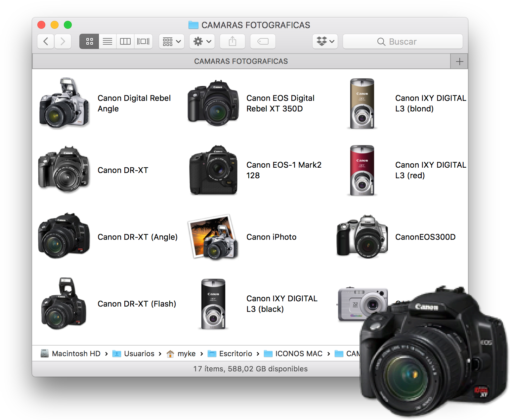
Task: Add a new tab with the plus button
Action: tap(459, 61)
